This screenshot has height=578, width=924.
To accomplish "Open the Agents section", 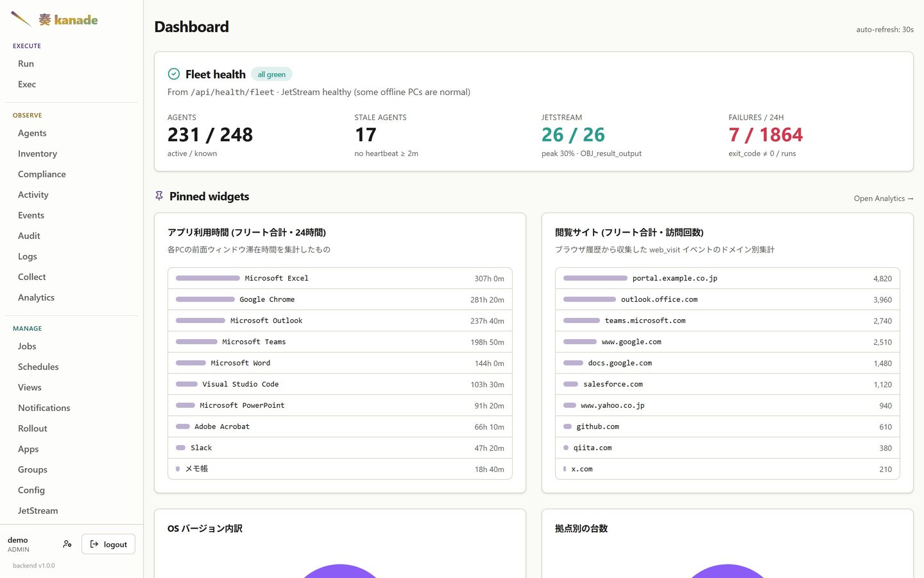I will tap(71, 133).
